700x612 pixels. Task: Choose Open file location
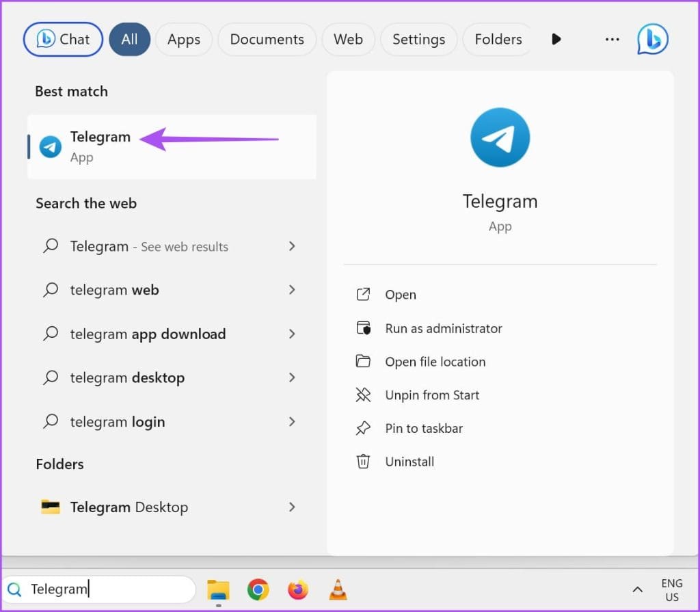click(435, 362)
